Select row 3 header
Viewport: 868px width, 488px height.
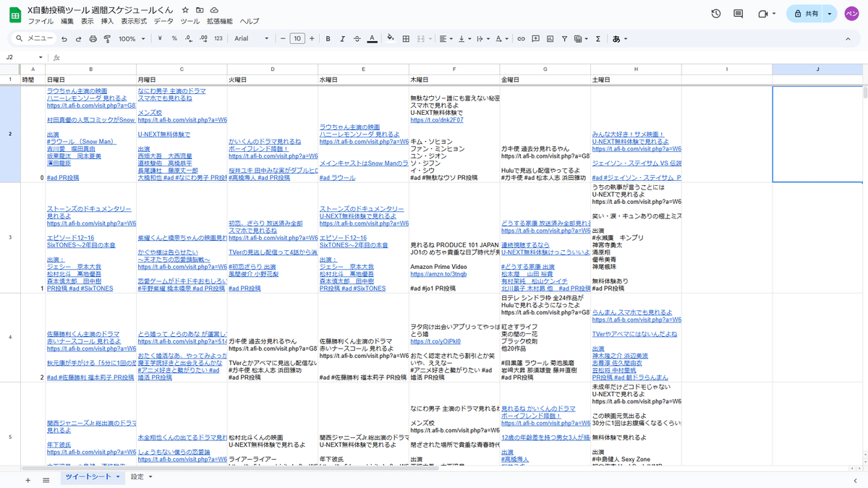click(x=9, y=238)
